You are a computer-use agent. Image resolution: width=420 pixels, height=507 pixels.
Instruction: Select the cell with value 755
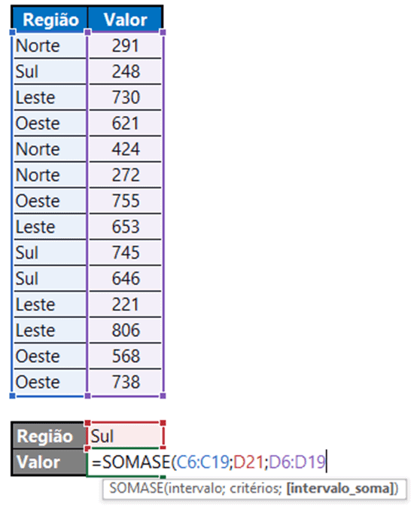[x=126, y=201]
